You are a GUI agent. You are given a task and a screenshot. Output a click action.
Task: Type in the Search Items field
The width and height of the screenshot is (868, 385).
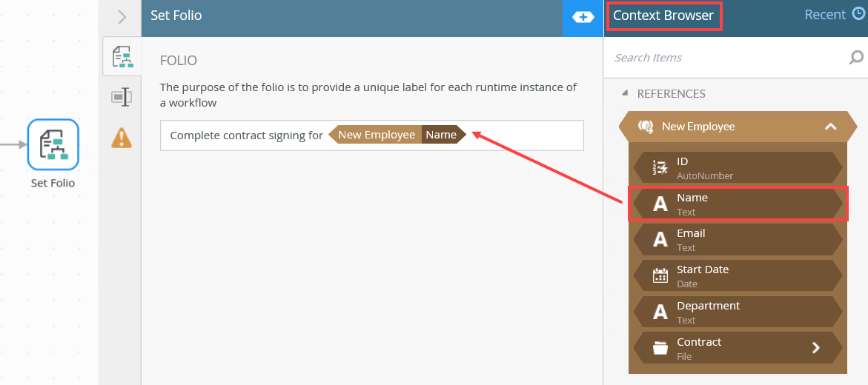726,58
